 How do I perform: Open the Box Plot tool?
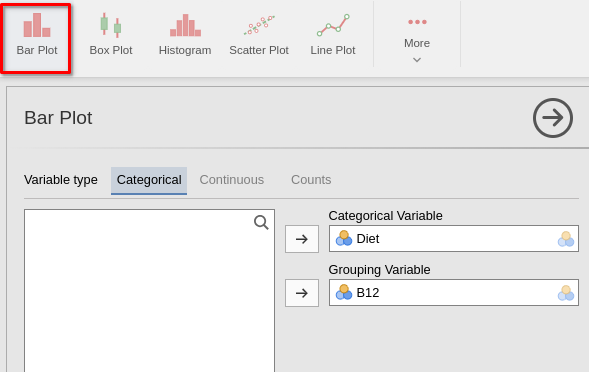(111, 35)
